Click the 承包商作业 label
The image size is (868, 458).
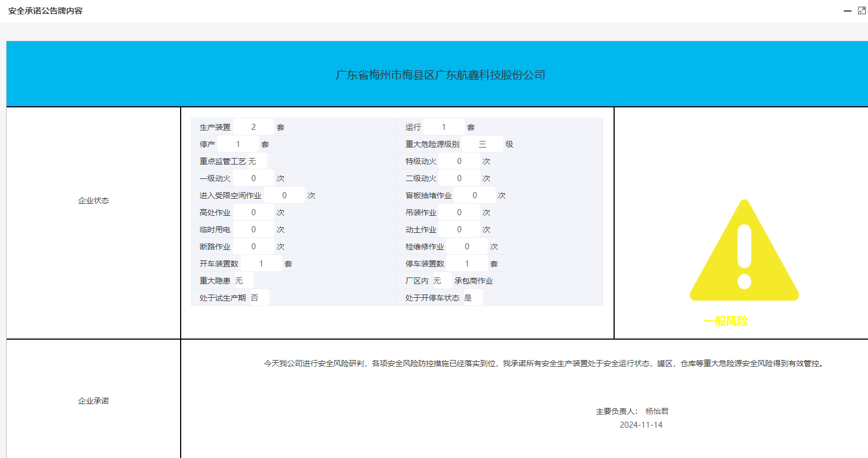point(474,281)
